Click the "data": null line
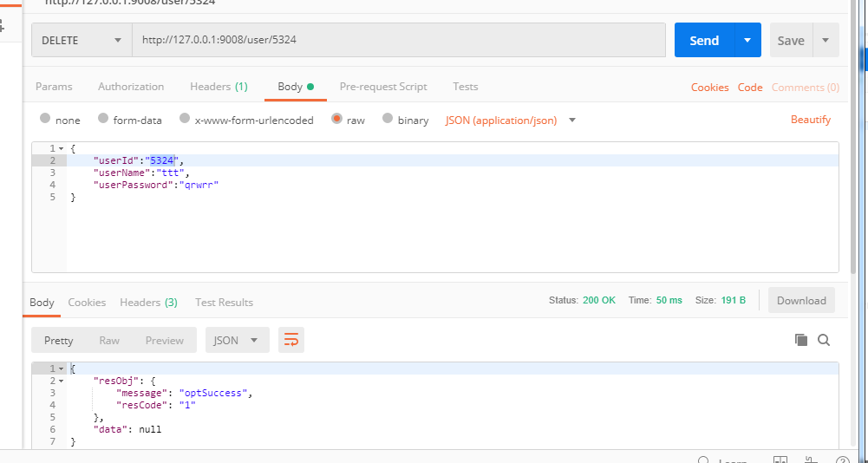Image resolution: width=868 pixels, height=463 pixels. pyautogui.click(x=127, y=429)
